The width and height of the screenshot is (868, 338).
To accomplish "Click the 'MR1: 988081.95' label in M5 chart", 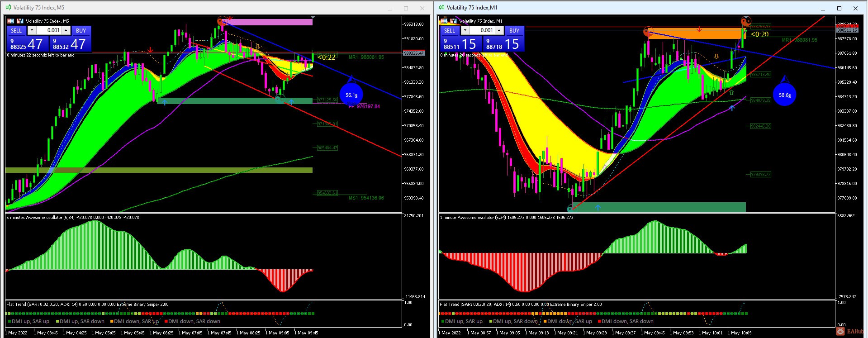I will pos(366,57).
